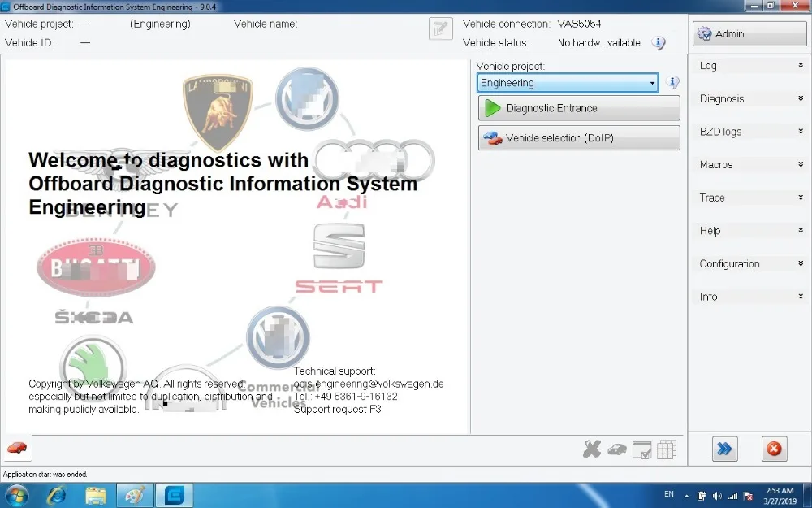Click the grey car toolbar icon
The width and height of the screenshot is (812, 508).
pos(617,449)
